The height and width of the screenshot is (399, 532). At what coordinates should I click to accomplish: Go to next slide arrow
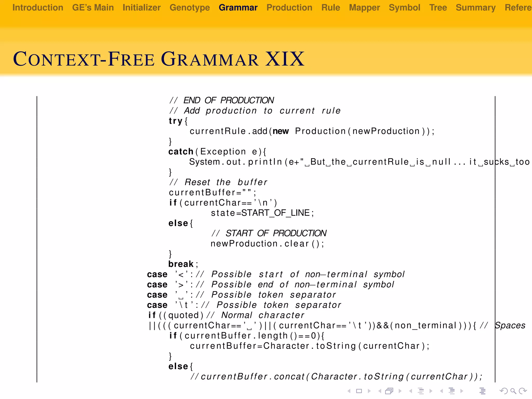point(369,391)
